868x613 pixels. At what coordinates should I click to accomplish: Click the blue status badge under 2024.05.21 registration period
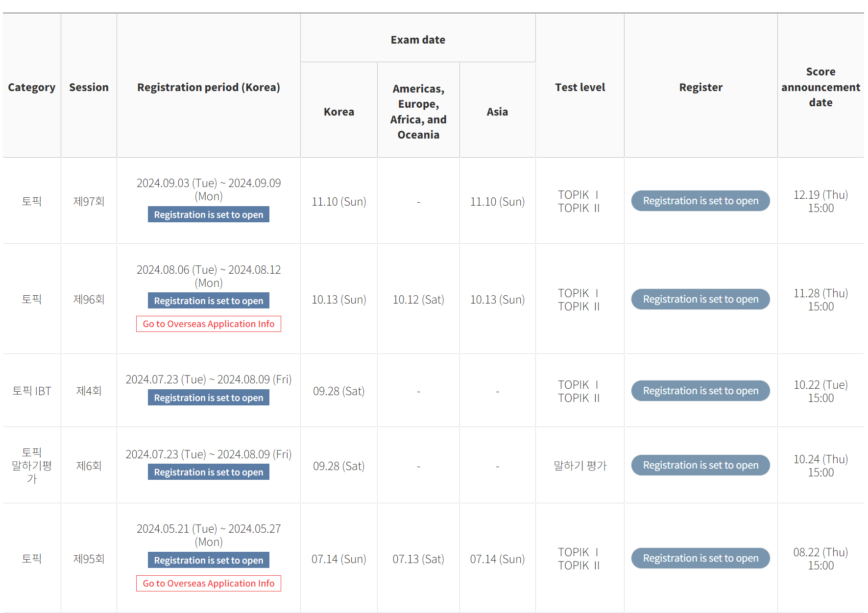(208, 560)
